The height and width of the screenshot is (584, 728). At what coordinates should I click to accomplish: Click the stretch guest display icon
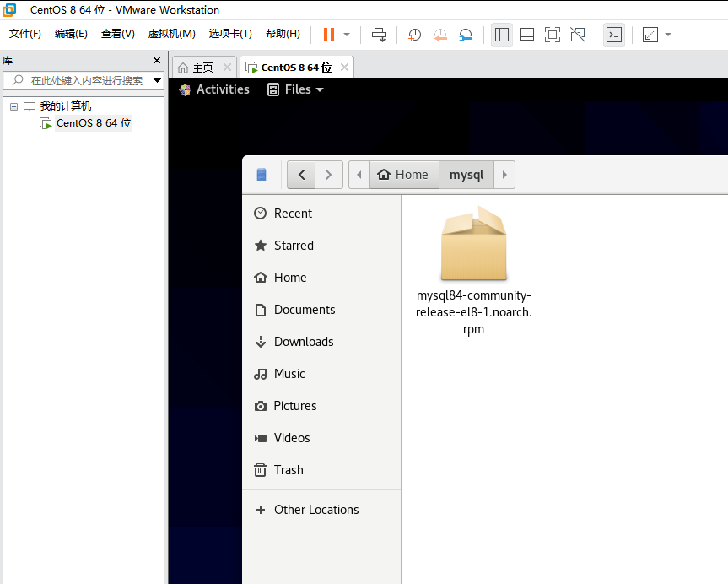click(650, 35)
